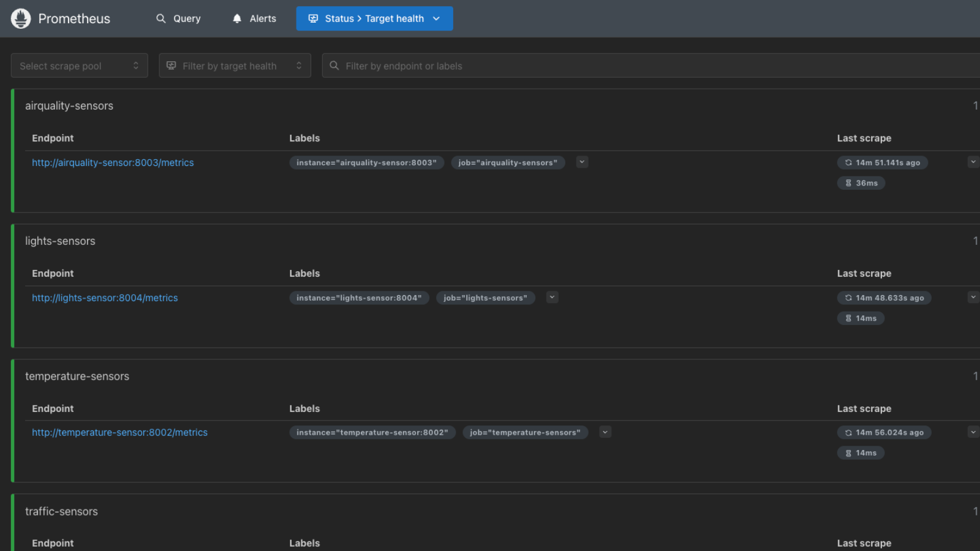
Task: Click the Prometheus flame logo
Action: [x=21, y=18]
